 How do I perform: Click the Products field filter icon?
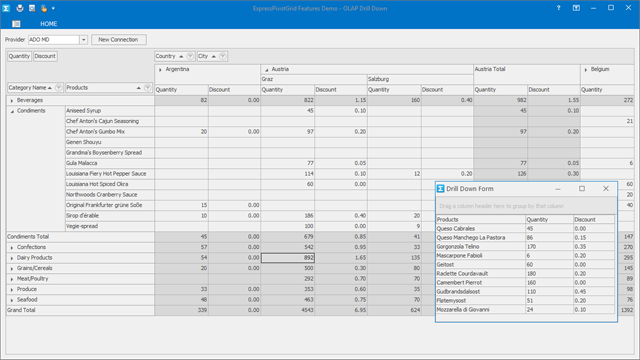[147, 88]
